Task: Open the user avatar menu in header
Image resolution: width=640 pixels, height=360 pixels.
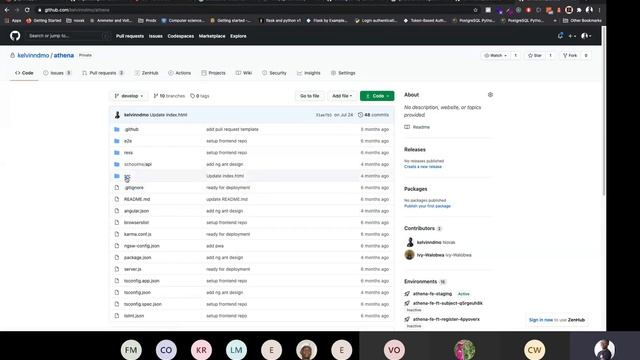Action: click(586, 36)
